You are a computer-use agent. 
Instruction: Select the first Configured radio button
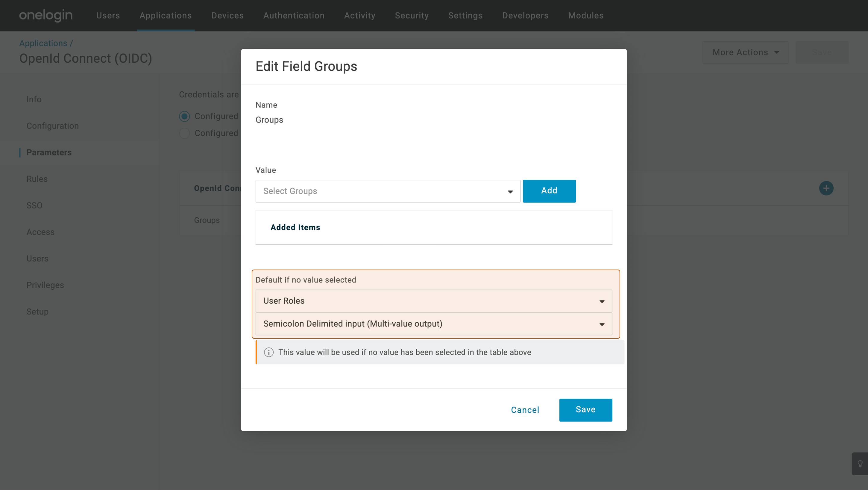pyautogui.click(x=184, y=116)
